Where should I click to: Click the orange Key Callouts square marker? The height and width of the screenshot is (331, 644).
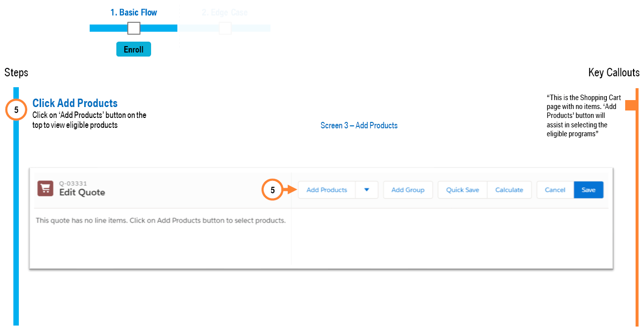coord(630,106)
